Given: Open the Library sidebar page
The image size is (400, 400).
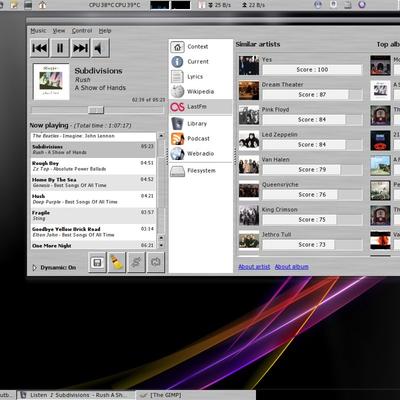Looking at the screenshot, I should click(x=200, y=124).
